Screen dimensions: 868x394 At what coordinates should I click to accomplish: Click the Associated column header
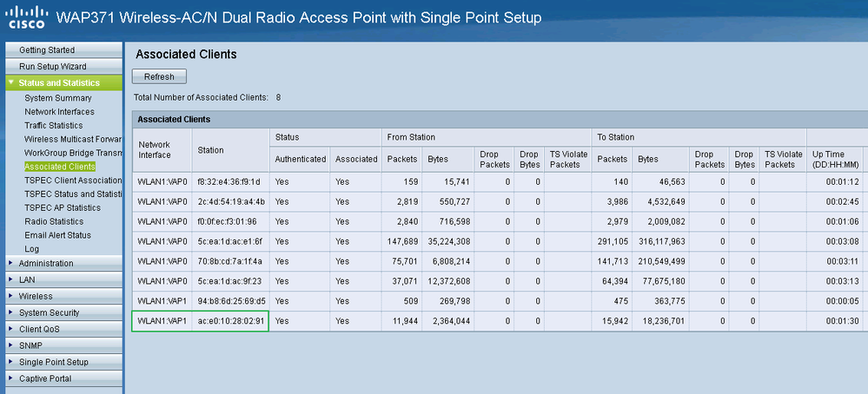356,159
